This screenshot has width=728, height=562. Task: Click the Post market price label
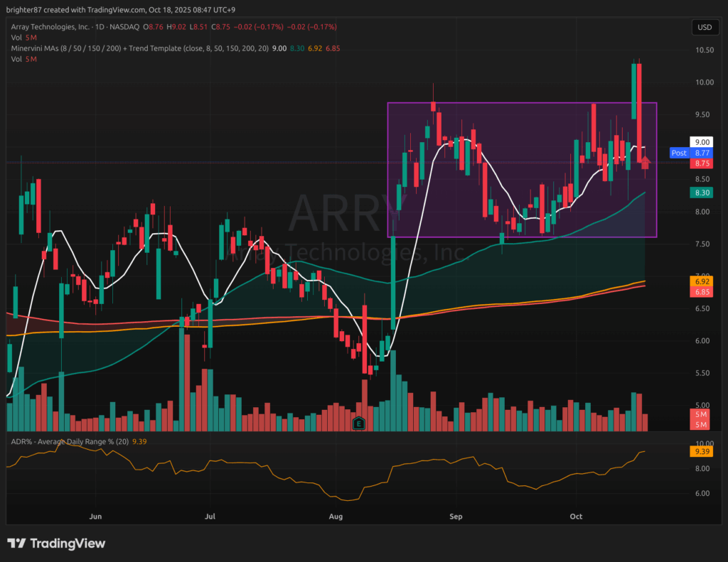(x=679, y=153)
